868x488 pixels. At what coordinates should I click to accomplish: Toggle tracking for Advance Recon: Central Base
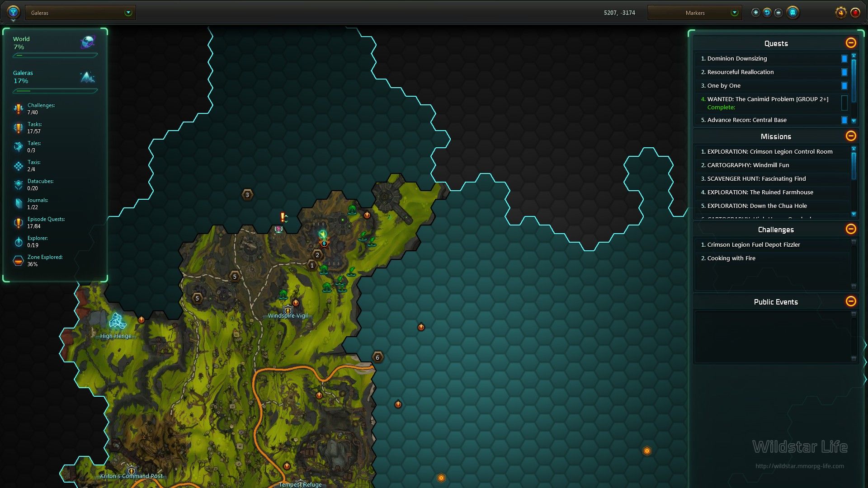pyautogui.click(x=844, y=120)
